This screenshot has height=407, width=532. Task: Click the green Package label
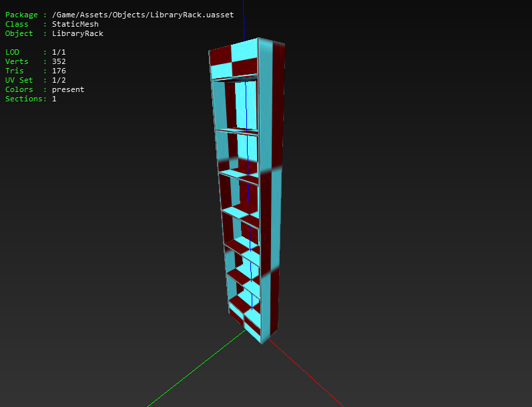click(21, 15)
